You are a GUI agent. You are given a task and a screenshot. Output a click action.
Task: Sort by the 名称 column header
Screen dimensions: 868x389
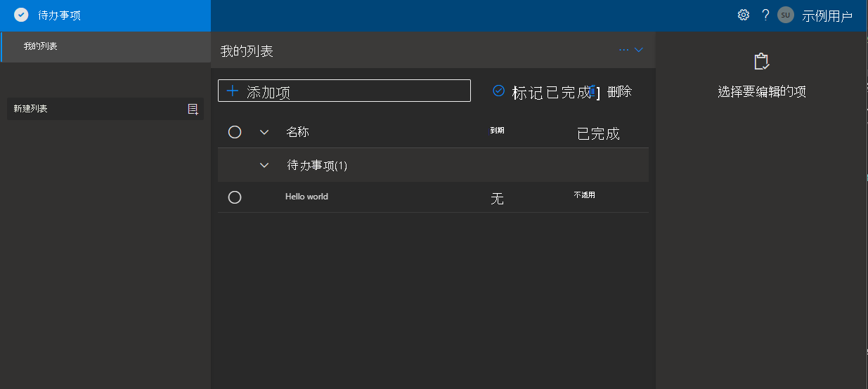pos(297,131)
